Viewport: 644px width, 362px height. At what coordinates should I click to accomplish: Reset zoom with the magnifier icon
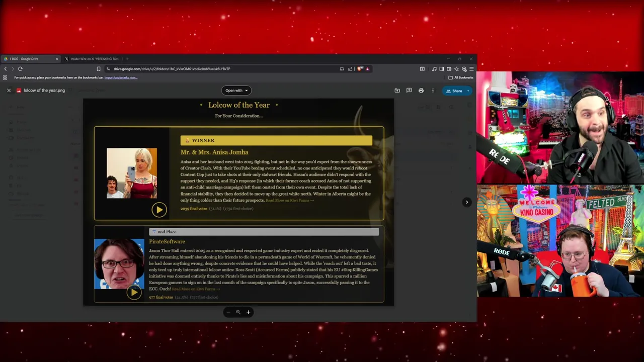(238, 312)
